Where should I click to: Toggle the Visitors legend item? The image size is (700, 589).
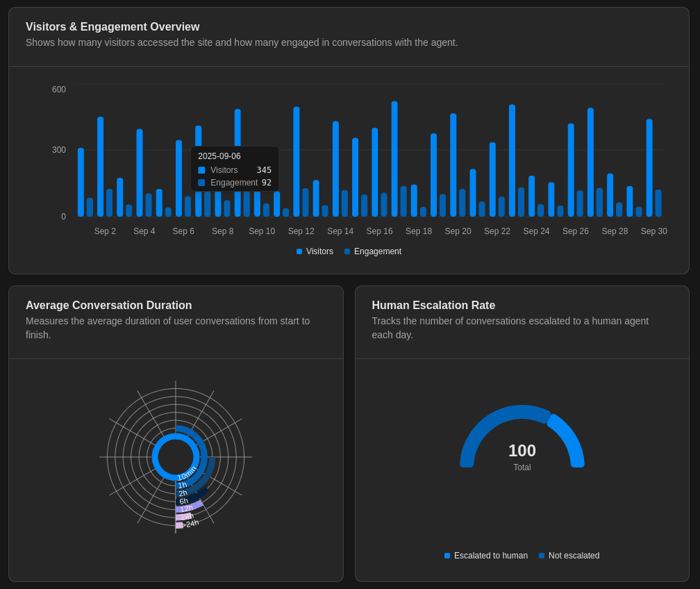315,251
